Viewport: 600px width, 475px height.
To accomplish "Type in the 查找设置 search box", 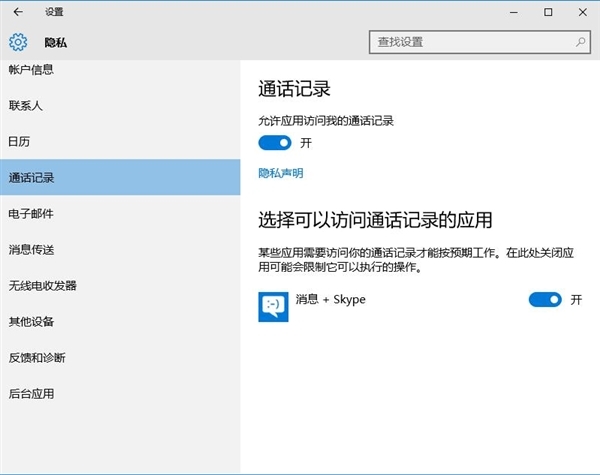I will (470, 43).
